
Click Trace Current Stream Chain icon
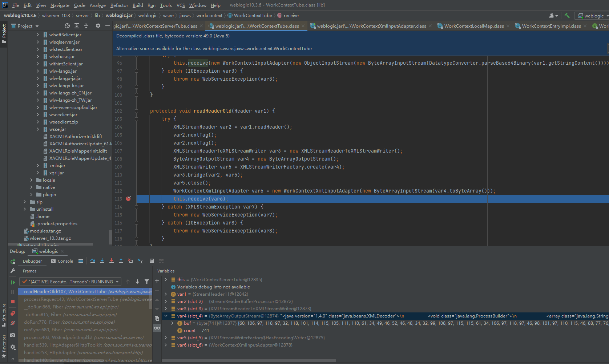tap(161, 261)
